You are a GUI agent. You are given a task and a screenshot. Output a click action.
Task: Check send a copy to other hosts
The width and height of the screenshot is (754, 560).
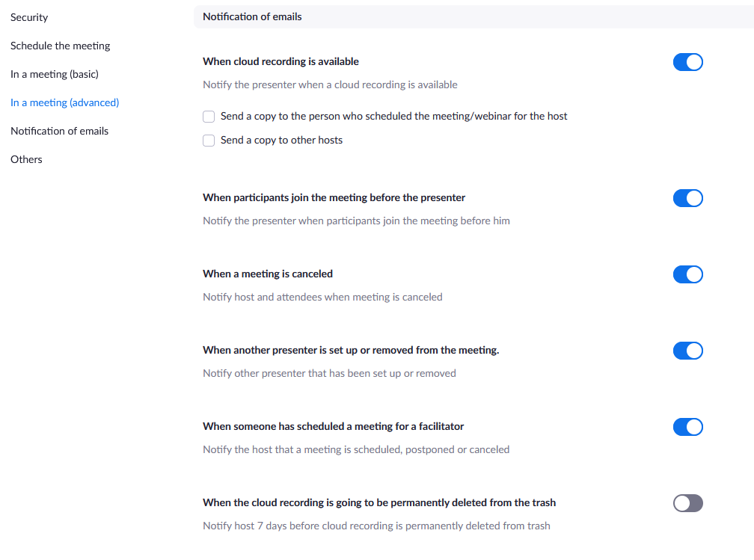209,141
